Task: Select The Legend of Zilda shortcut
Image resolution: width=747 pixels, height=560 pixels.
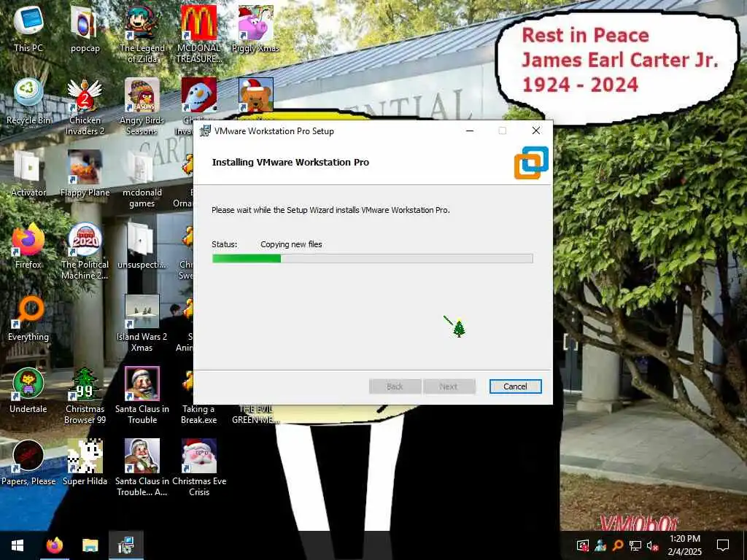Action: pos(142,35)
